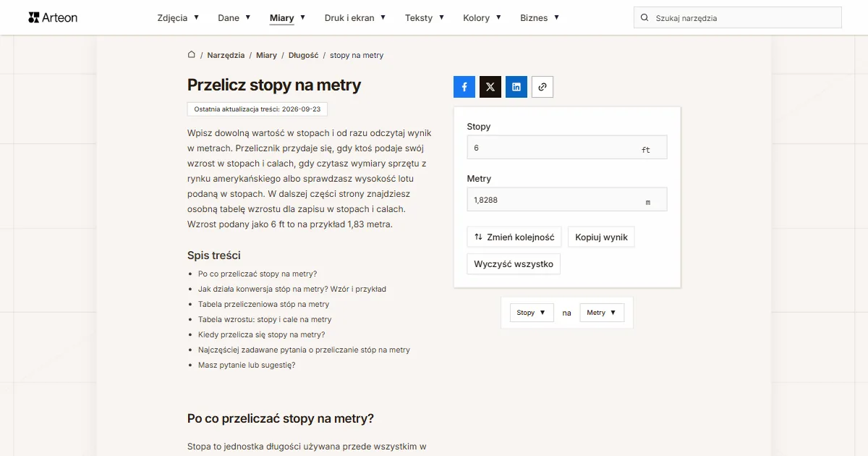868x456 pixels.
Task: Go to Narzędzia breadcrumb
Action: 226,55
